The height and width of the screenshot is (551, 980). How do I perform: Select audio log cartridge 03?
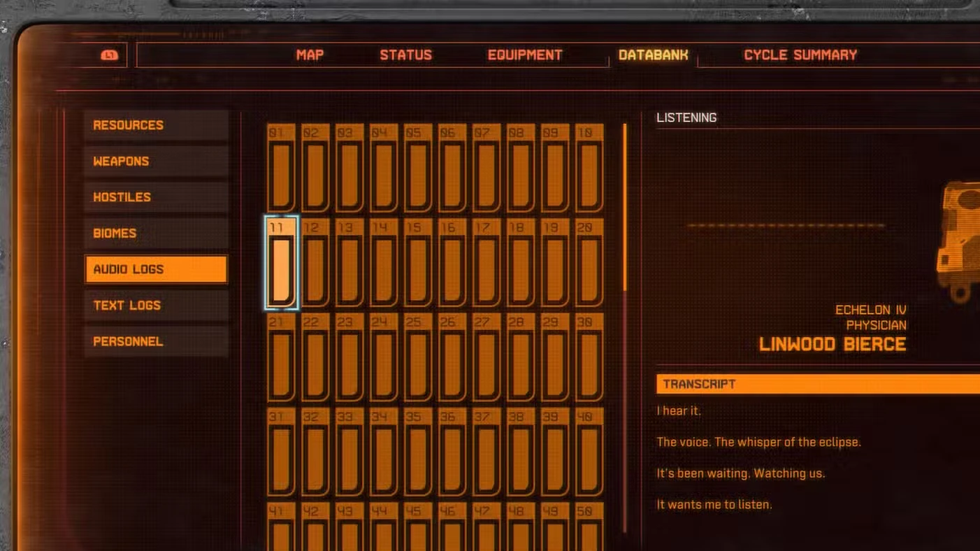click(350, 168)
